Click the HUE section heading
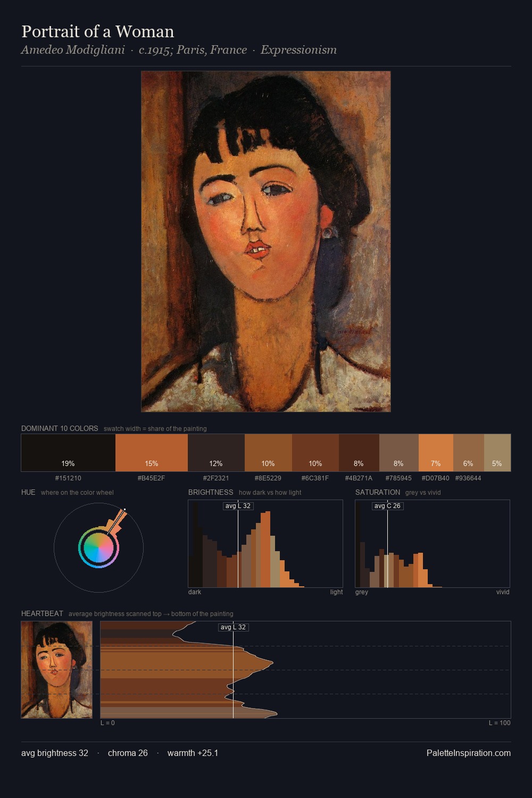The image size is (532, 798). click(28, 492)
